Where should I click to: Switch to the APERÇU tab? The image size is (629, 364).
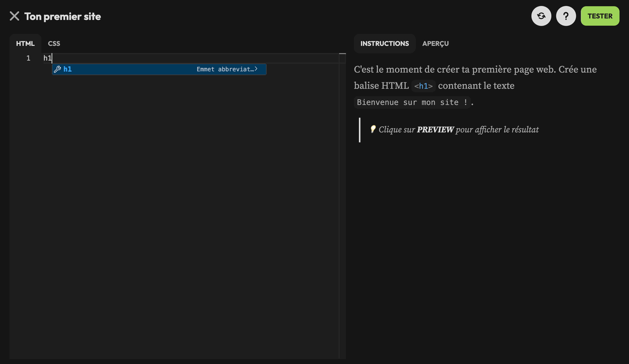click(x=435, y=43)
